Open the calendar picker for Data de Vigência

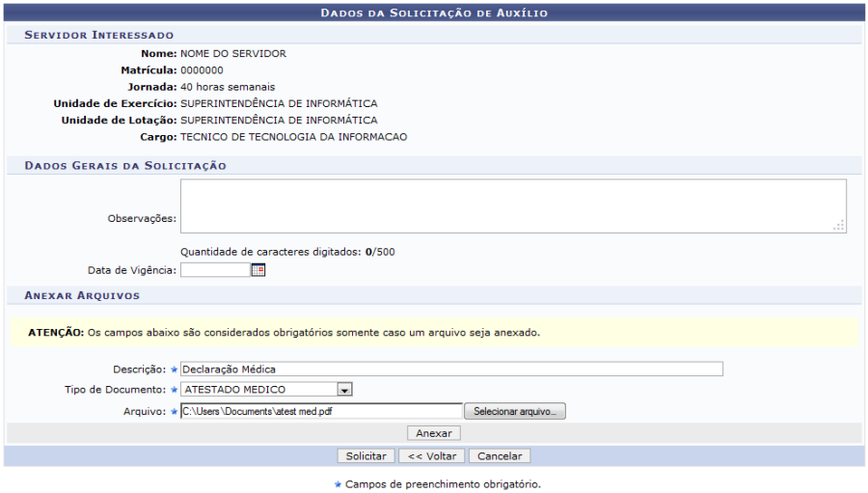(258, 270)
